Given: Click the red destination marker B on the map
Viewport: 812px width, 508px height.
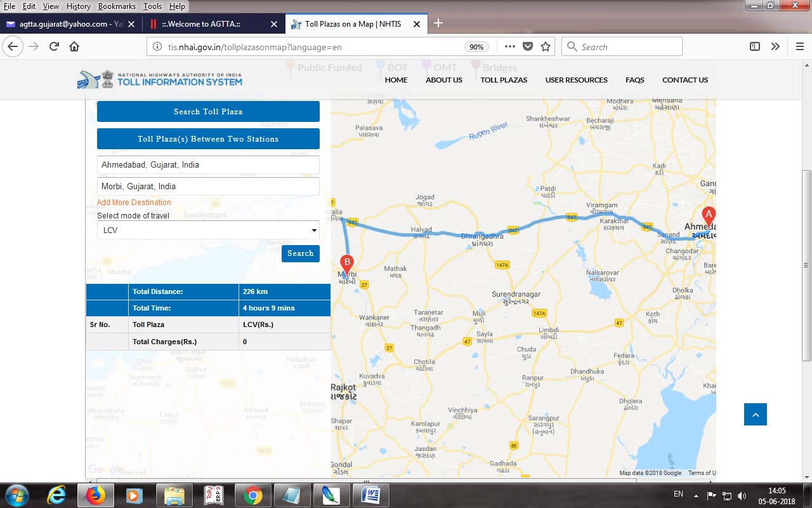Looking at the screenshot, I should [346, 264].
